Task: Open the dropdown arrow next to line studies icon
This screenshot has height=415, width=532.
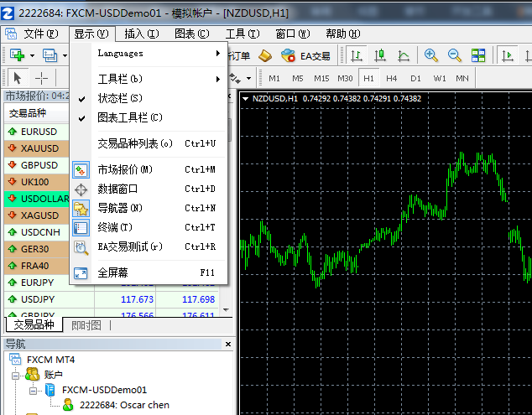Action: coord(248,78)
